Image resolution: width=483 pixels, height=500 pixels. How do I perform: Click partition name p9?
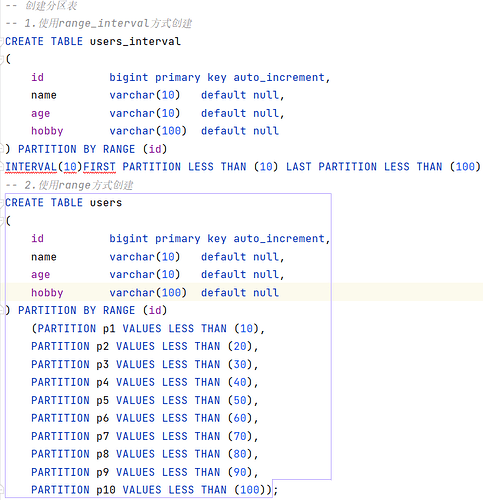pyautogui.click(x=103, y=472)
